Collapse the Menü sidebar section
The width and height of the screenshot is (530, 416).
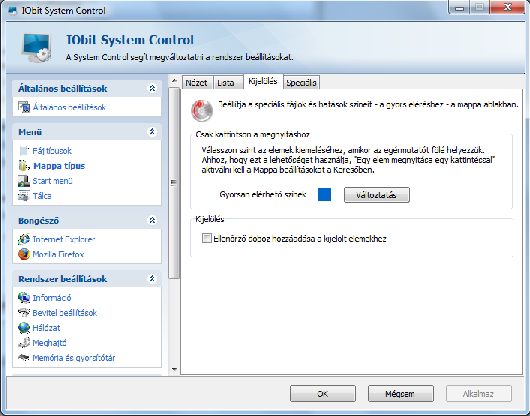pos(152,131)
